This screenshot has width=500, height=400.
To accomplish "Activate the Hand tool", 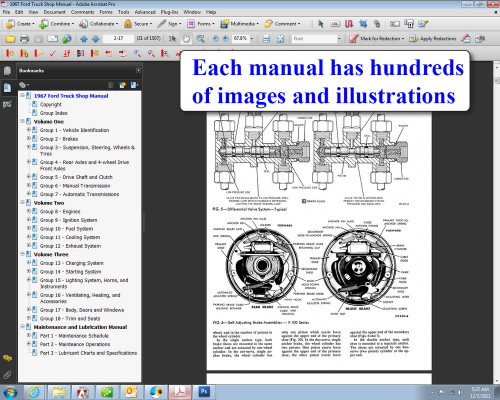I will click(186, 39).
